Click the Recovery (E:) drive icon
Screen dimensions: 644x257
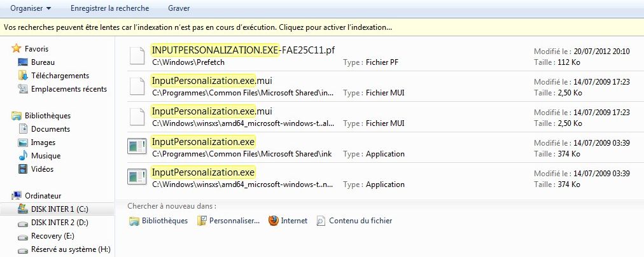pos(23,237)
